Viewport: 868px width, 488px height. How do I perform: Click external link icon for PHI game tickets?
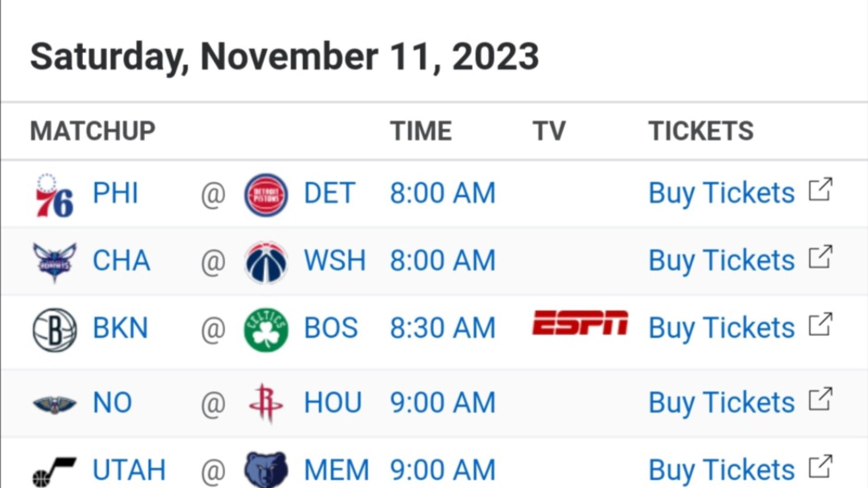click(x=821, y=190)
